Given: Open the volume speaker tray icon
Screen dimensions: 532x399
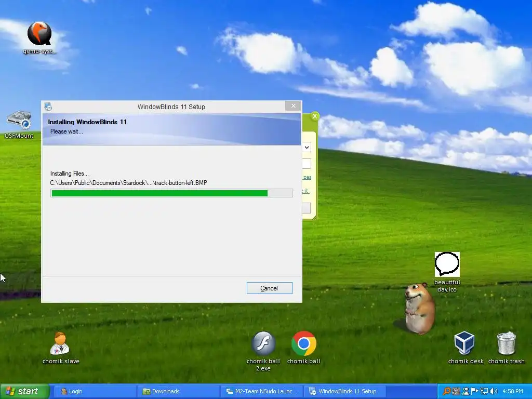Looking at the screenshot, I should 494,391.
